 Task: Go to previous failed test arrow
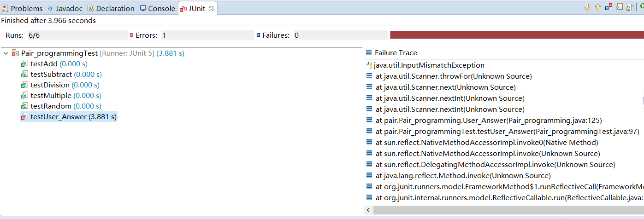pyautogui.click(x=598, y=7)
